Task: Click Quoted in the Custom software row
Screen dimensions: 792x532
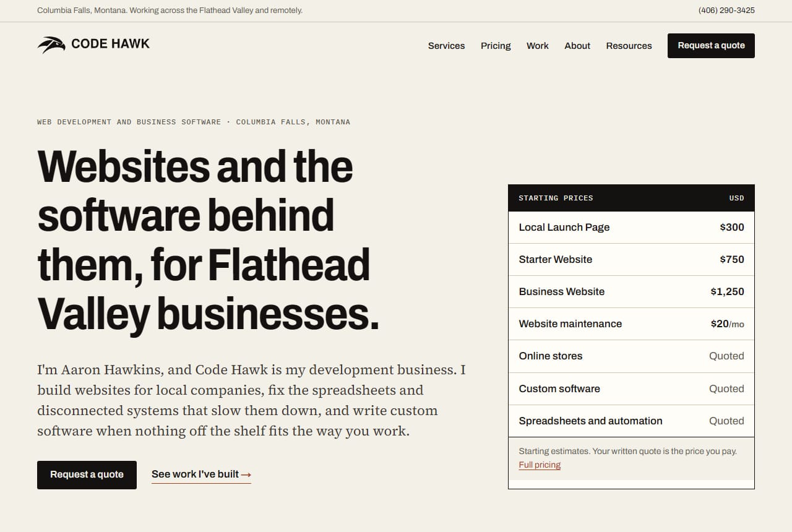Action: 726,388
